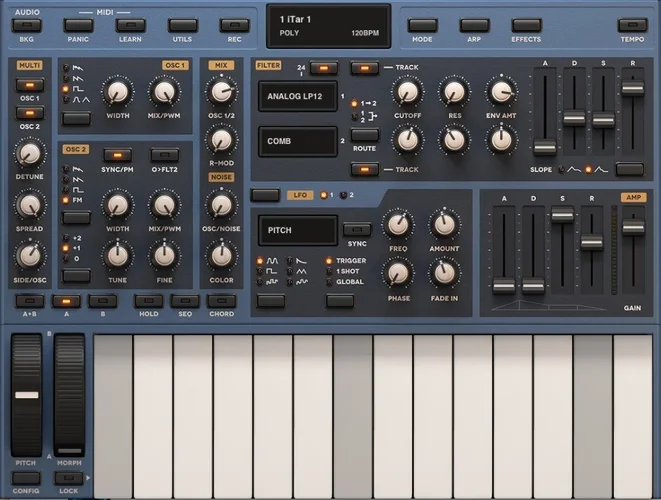
Task: Select OSC 2 sawtooth waveform at top
Action: point(78,169)
